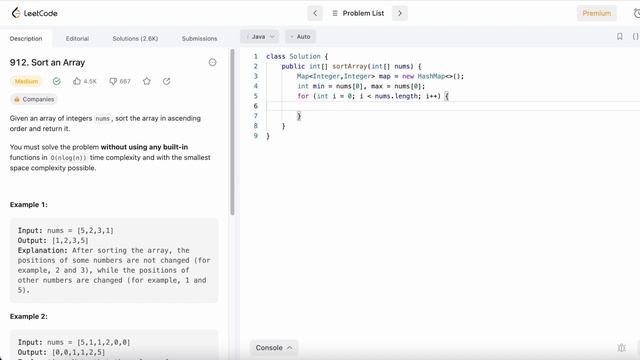This screenshot has height=360, width=640.
Task: Click the 'Example 1:' heading
Action: (29, 204)
